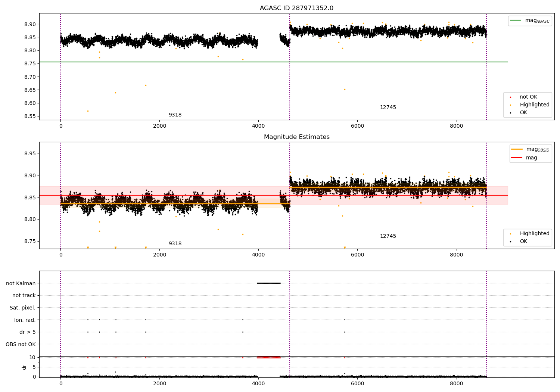Click the 'Magnitude Estimates' subplot title

point(296,137)
